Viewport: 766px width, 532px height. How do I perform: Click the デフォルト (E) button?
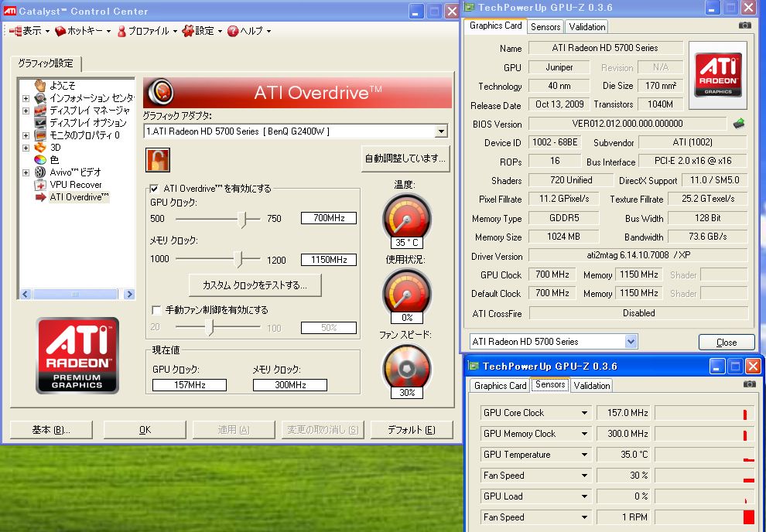412,430
